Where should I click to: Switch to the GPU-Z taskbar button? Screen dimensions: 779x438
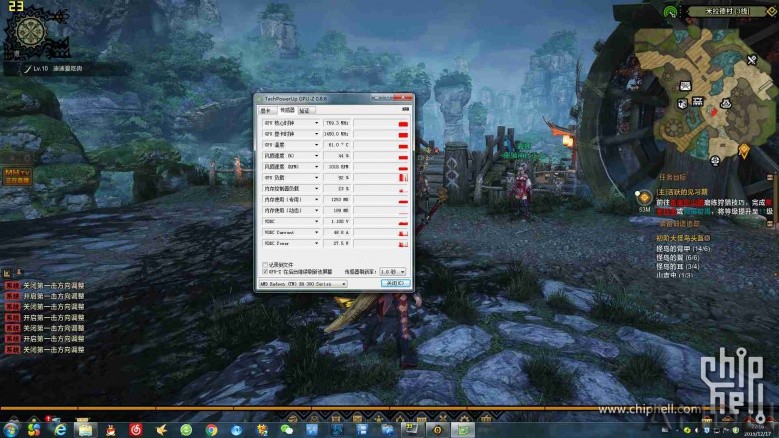(x=463, y=430)
